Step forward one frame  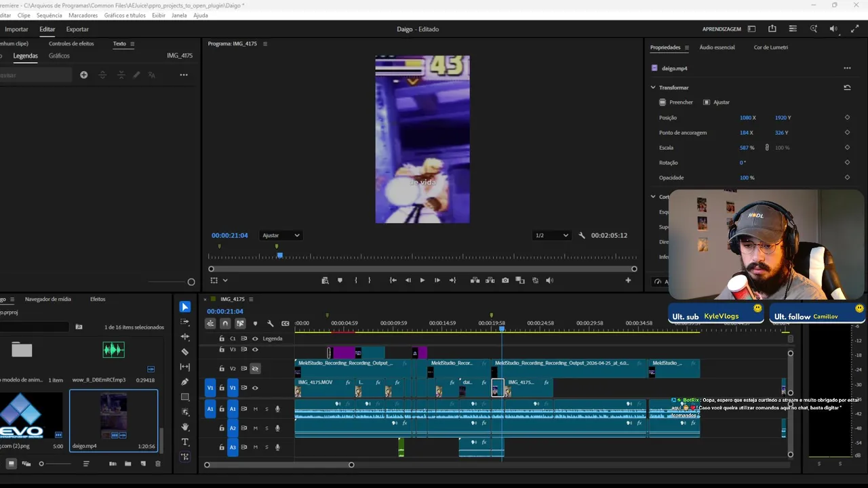point(437,280)
